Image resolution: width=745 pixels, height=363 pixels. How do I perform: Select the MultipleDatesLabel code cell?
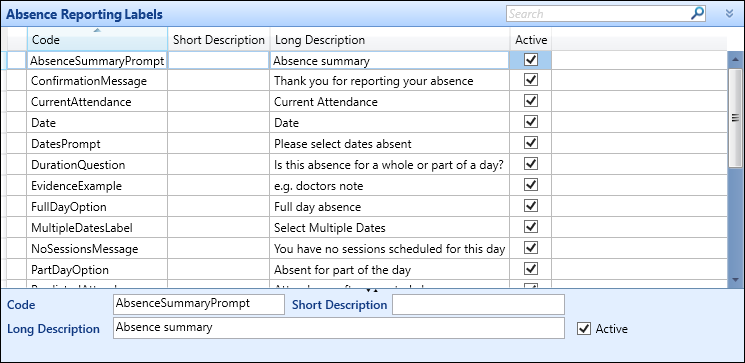tap(97, 228)
